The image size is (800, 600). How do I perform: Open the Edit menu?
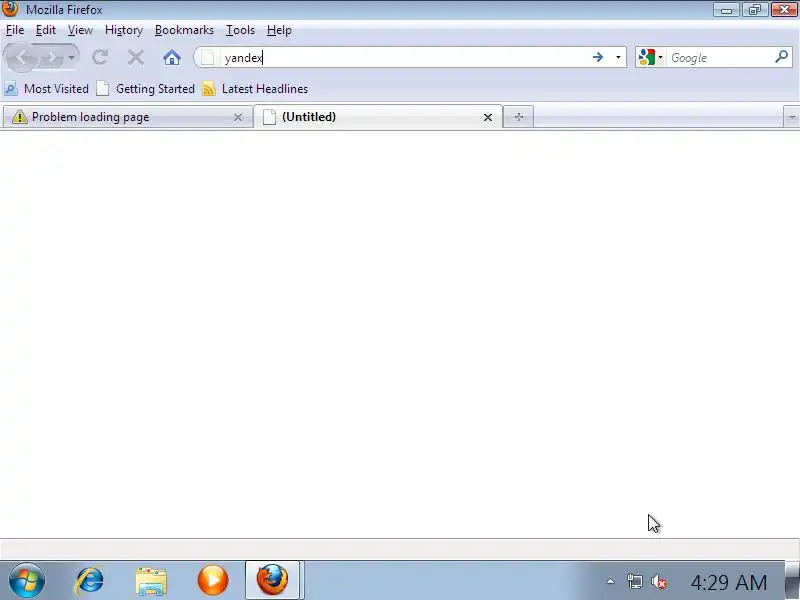(x=45, y=30)
